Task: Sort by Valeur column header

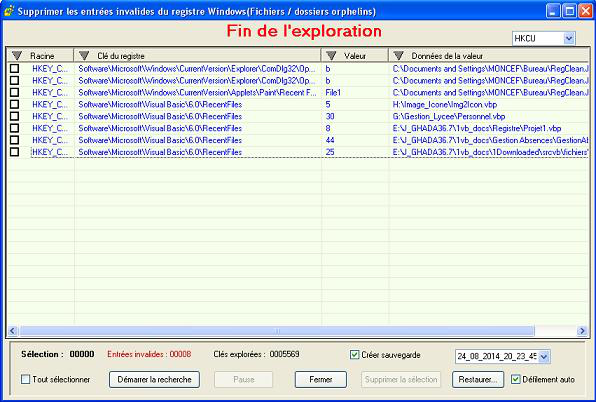Action: tap(355, 56)
